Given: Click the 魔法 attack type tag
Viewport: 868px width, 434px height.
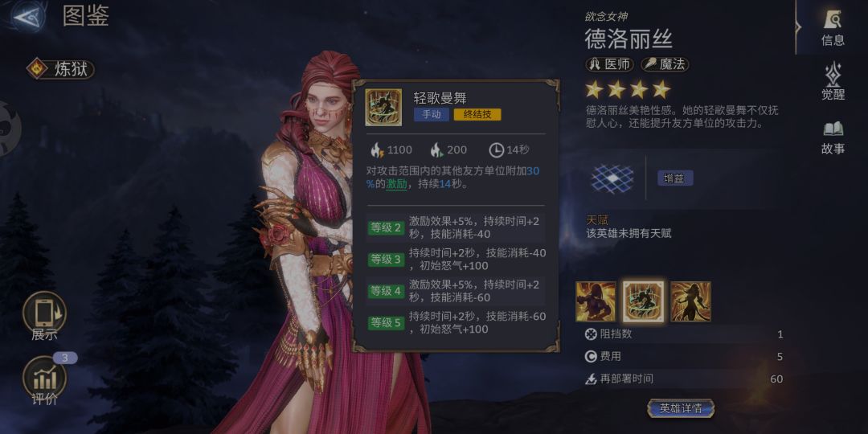Looking at the screenshot, I should pos(665,64).
